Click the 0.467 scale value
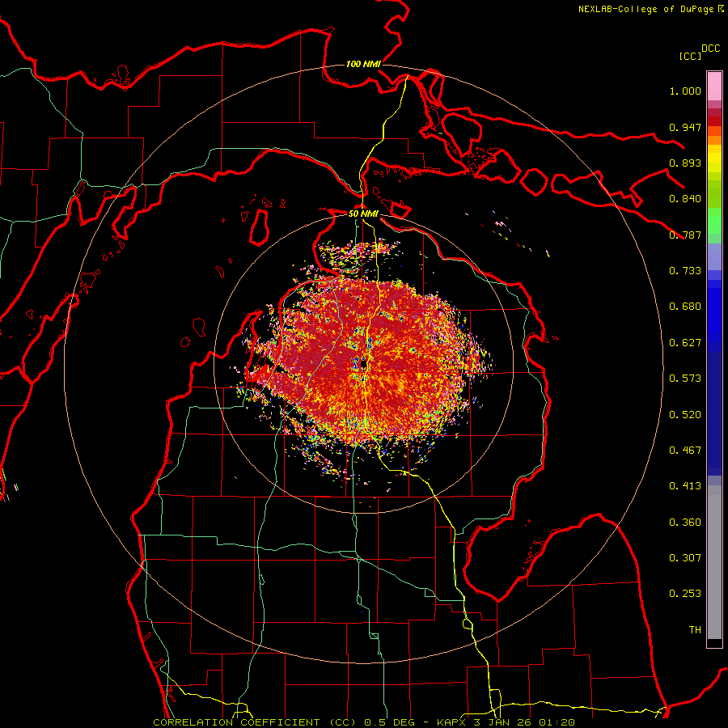Viewport: 728px width, 728px height. point(685,451)
